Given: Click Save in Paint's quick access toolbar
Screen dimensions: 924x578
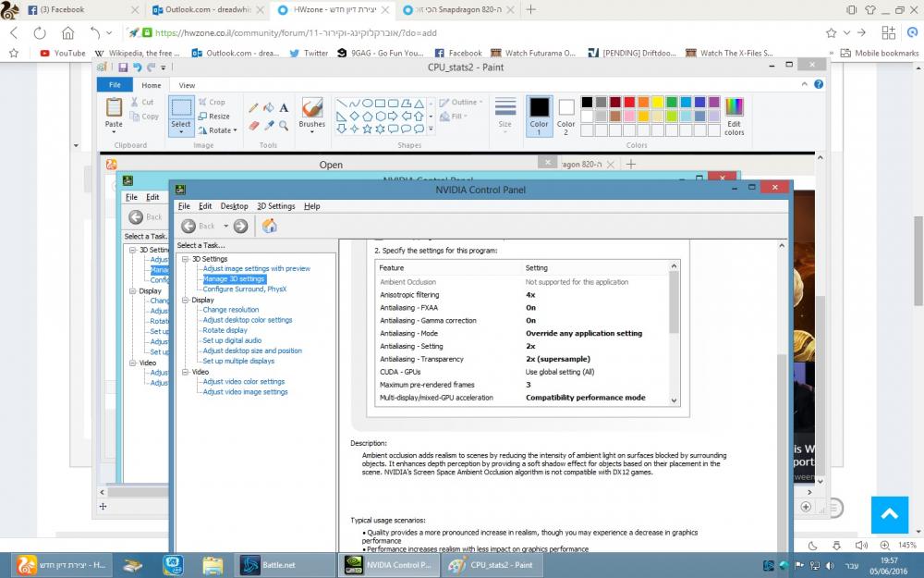Looking at the screenshot, I should pyautogui.click(x=123, y=68).
